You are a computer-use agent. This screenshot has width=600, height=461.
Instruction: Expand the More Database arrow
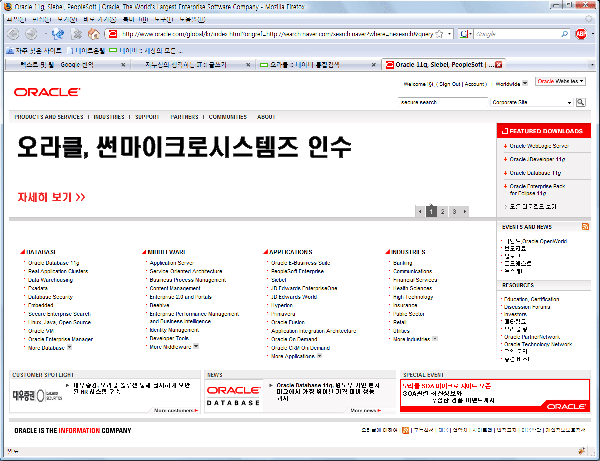(x=69, y=347)
